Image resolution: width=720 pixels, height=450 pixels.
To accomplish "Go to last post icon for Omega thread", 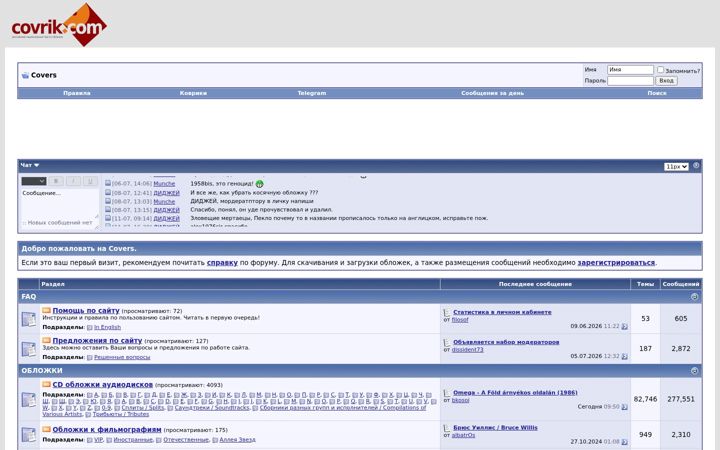I will [x=624, y=407].
